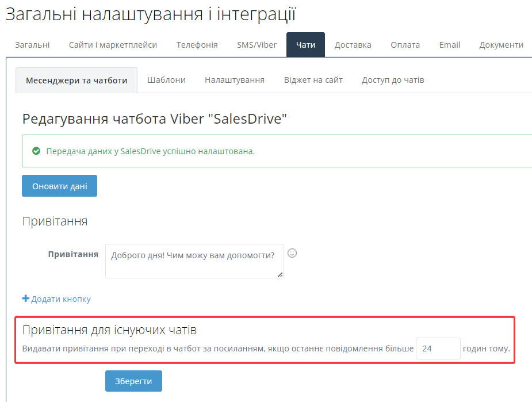Switch to Налаштування subtab
The width and height of the screenshot is (532, 402).
tap(235, 80)
